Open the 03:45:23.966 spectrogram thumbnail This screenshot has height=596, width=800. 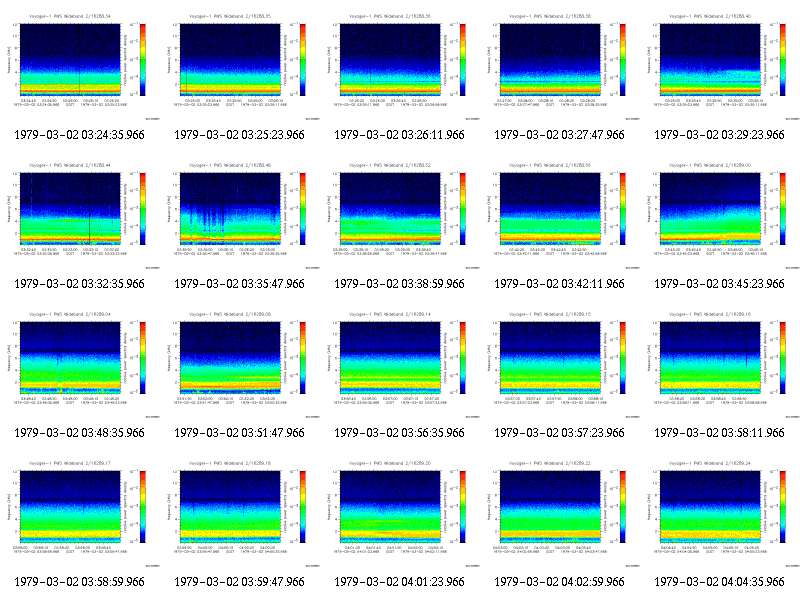click(x=720, y=214)
